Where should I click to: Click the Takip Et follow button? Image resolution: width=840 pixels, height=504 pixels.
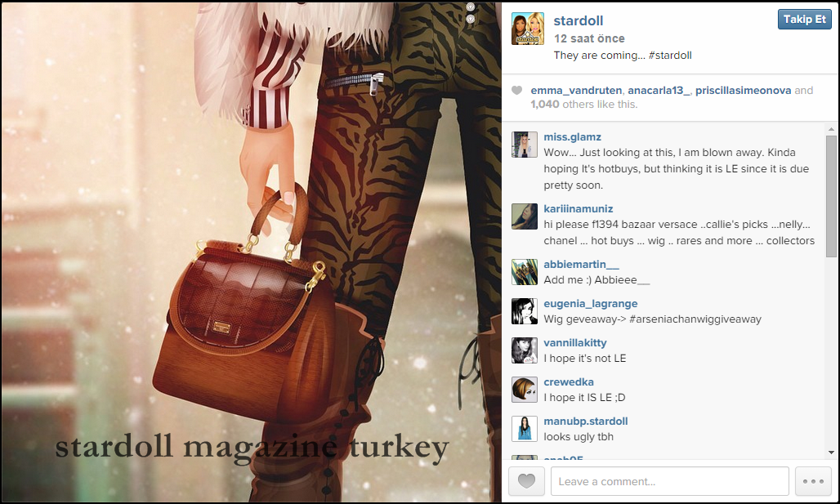[x=805, y=20]
